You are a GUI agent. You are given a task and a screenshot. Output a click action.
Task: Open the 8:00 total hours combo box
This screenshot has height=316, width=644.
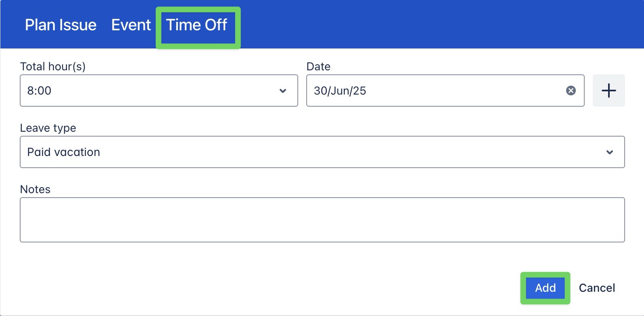point(159,91)
